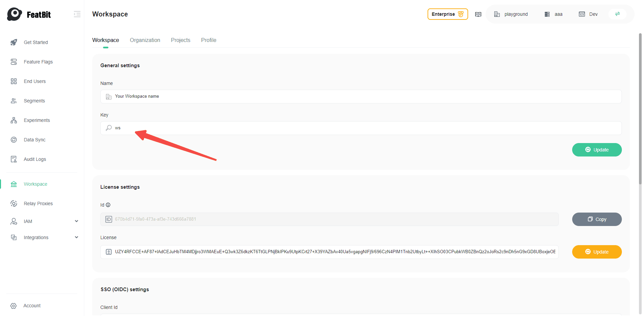The width and height of the screenshot is (644, 316).
Task: Click the green Update button
Action: [596, 150]
